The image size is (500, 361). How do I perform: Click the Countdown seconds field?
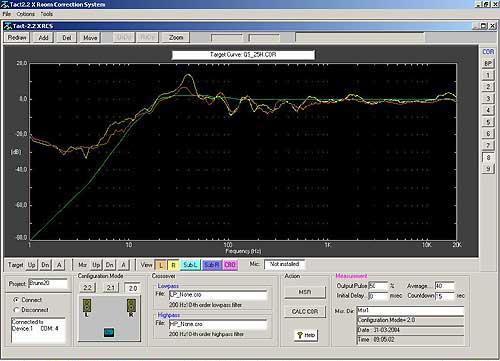(x=444, y=296)
